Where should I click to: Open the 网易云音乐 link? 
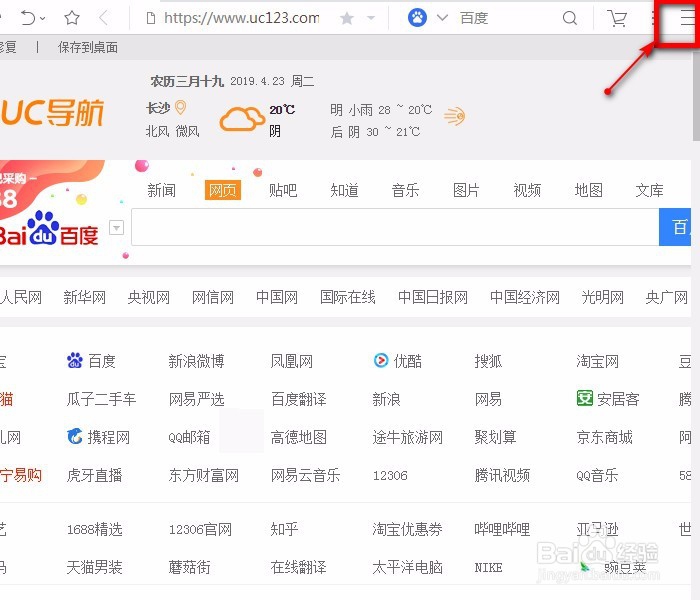pyautogui.click(x=305, y=475)
